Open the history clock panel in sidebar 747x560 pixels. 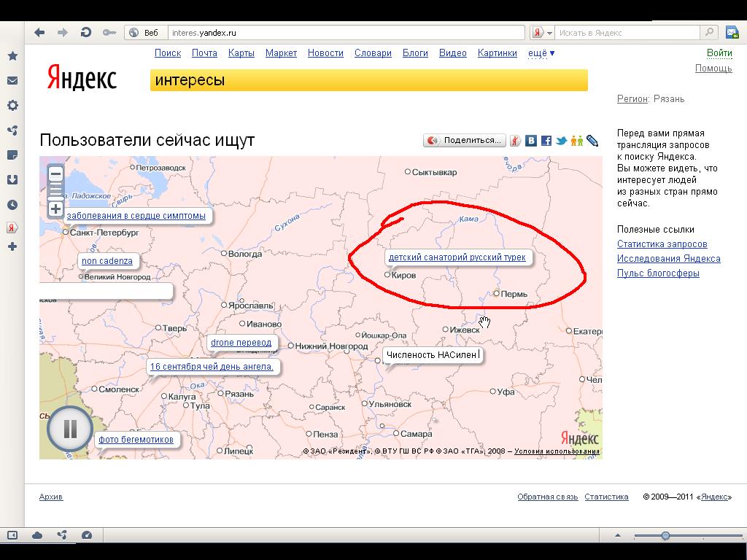tap(12, 205)
